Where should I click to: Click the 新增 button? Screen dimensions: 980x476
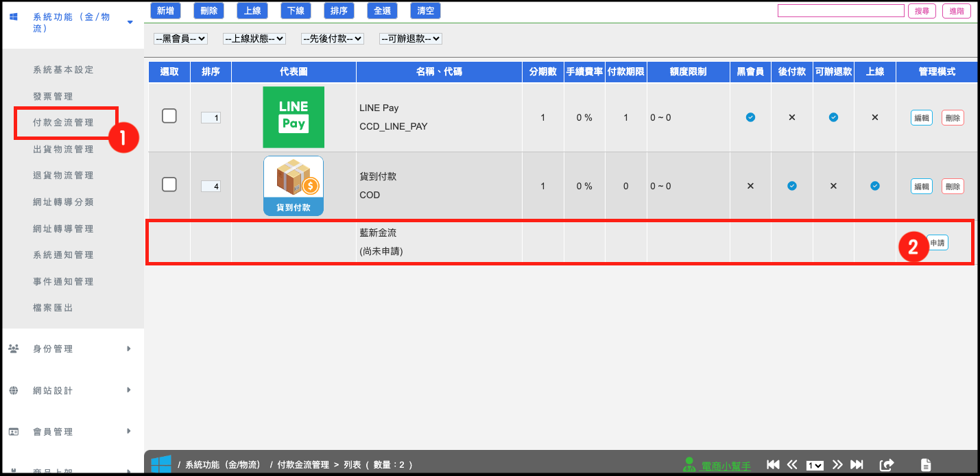(165, 10)
